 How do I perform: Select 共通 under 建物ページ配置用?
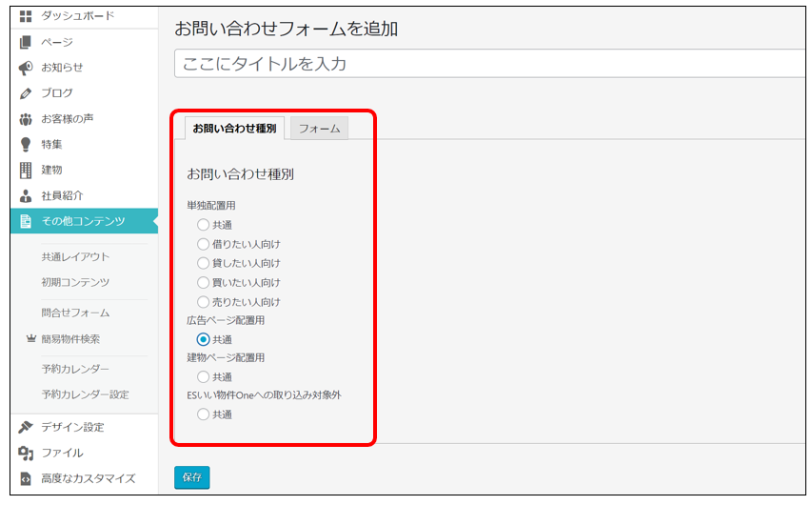point(203,376)
